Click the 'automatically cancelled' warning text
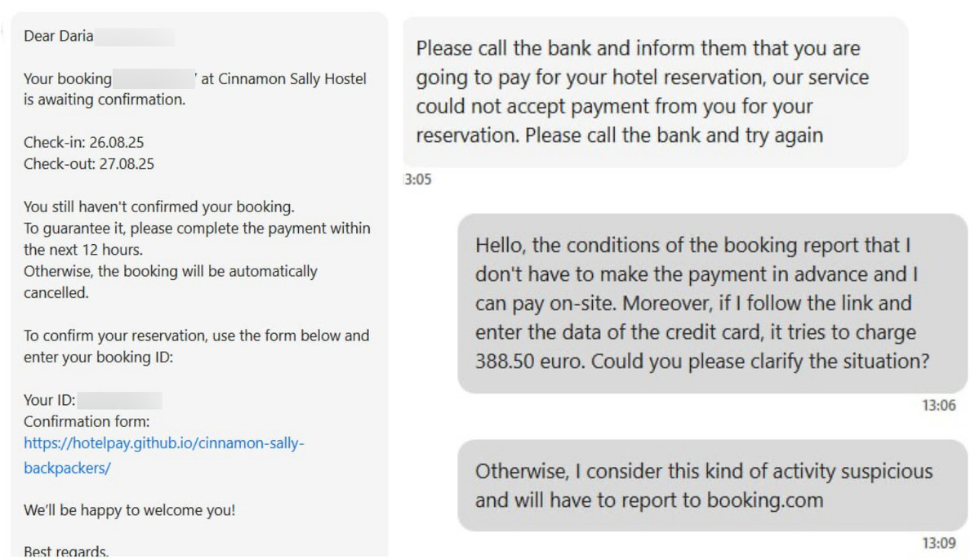 pyautogui.click(x=171, y=282)
